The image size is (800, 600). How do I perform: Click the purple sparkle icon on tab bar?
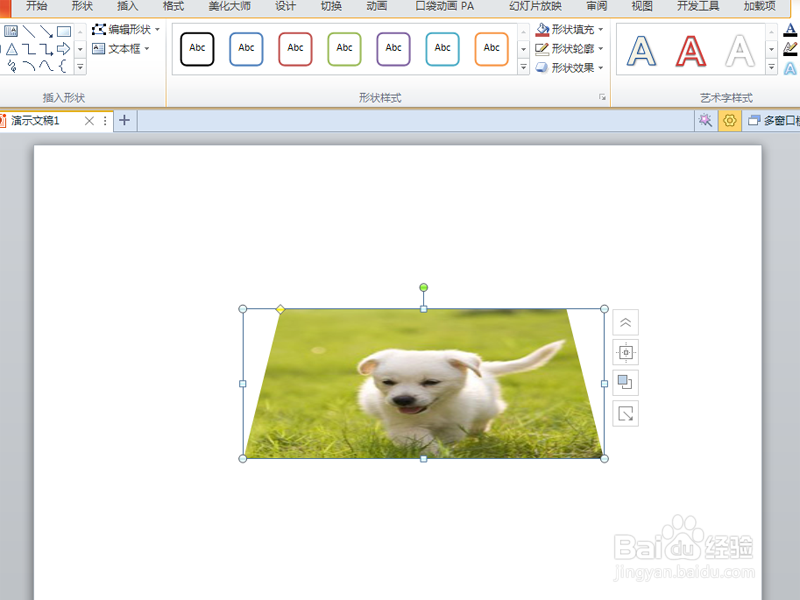[706, 120]
